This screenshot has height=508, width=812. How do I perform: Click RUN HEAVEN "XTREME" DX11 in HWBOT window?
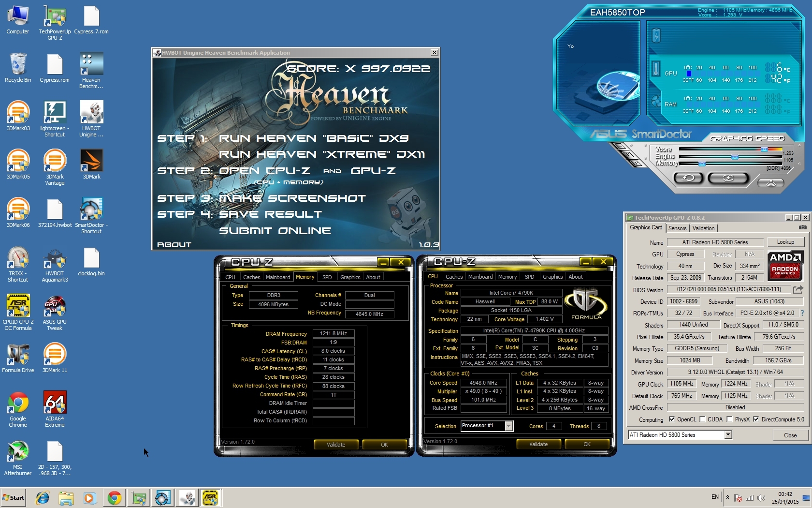click(322, 154)
